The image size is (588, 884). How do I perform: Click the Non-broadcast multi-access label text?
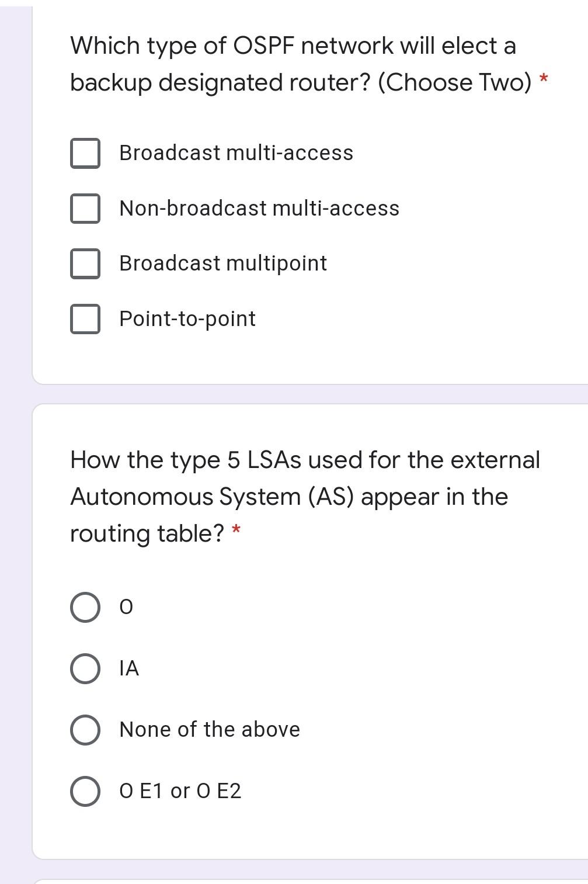(259, 207)
